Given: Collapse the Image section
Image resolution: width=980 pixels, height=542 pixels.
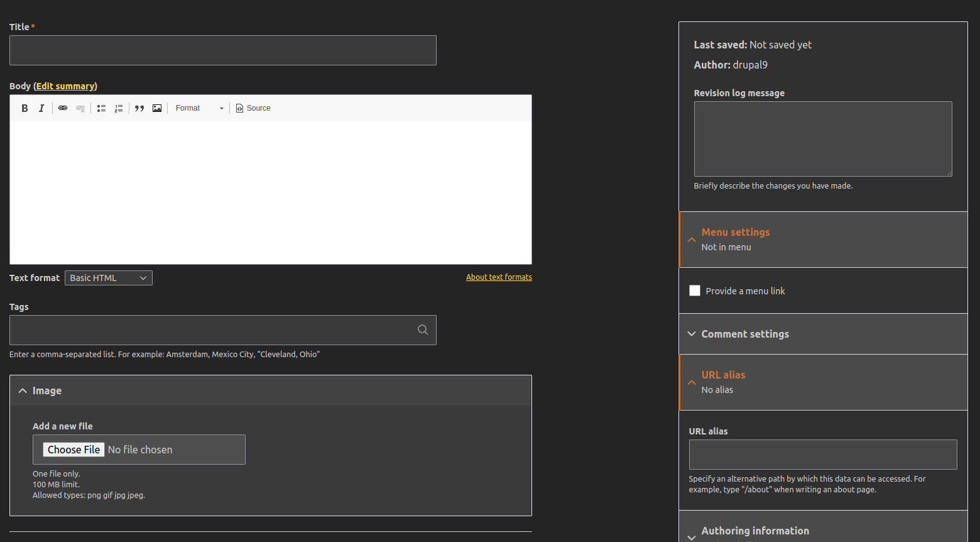Looking at the screenshot, I should (x=47, y=390).
